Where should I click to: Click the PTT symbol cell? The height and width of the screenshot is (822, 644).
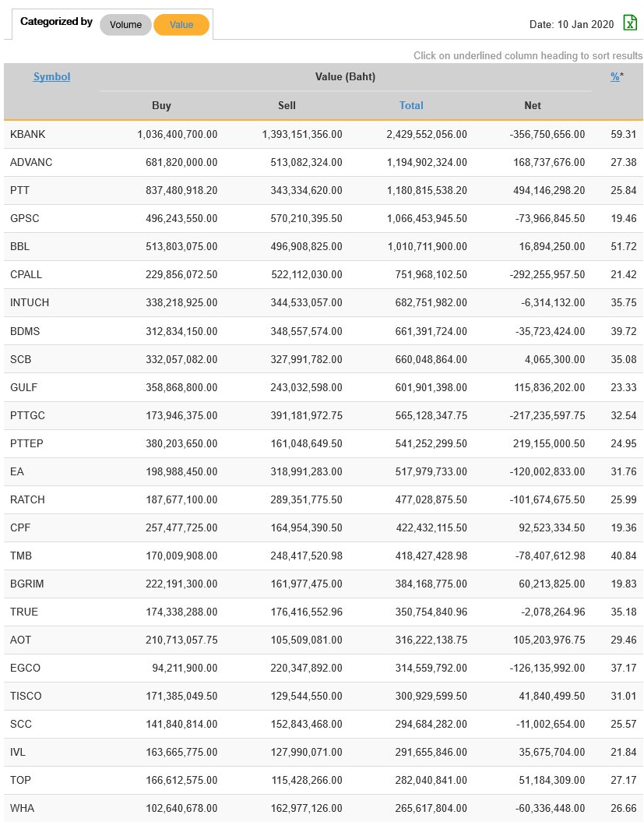click(20, 190)
